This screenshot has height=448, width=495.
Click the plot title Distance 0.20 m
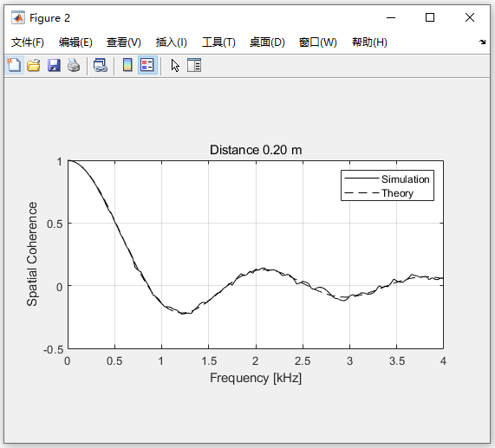256,150
